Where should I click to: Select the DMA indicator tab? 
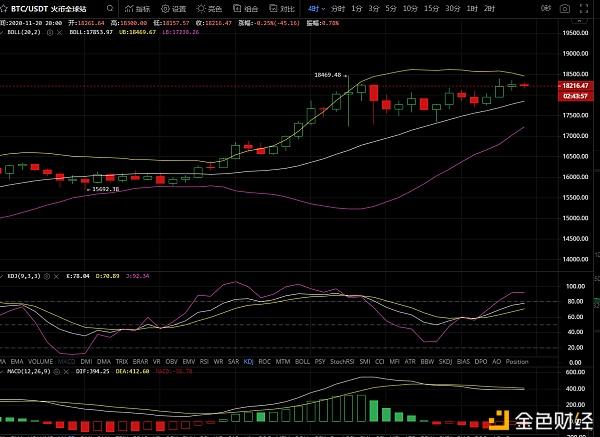pos(104,362)
